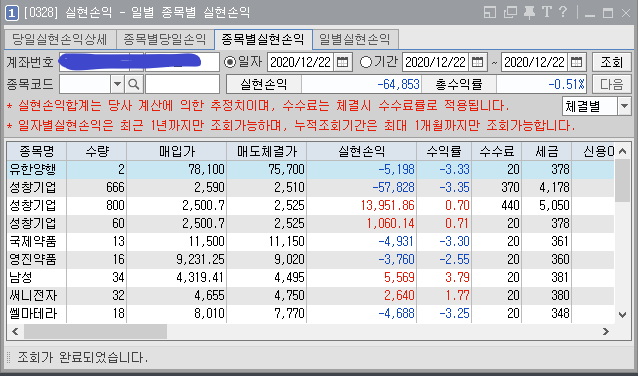Switch to 당일실현손익상세 tab

point(59,39)
